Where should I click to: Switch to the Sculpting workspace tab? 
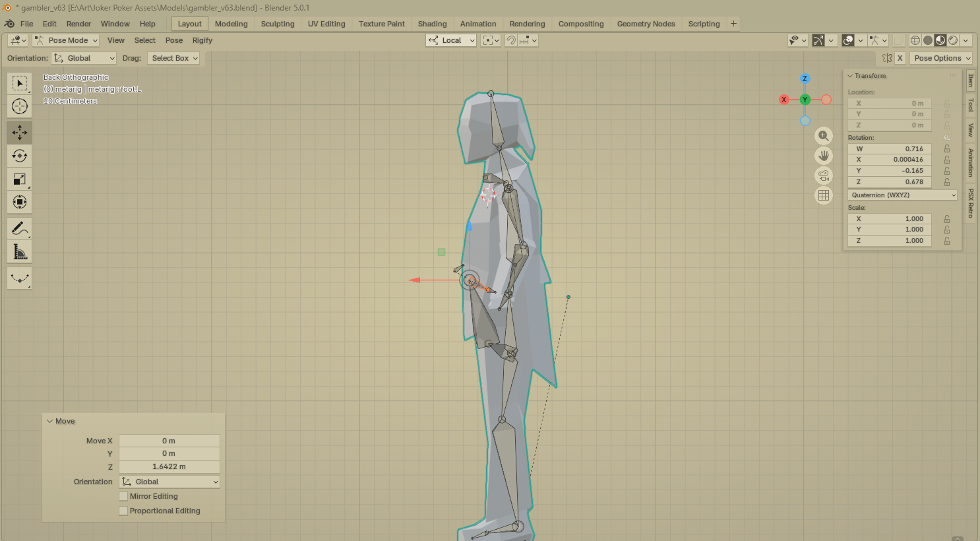pyautogui.click(x=278, y=24)
